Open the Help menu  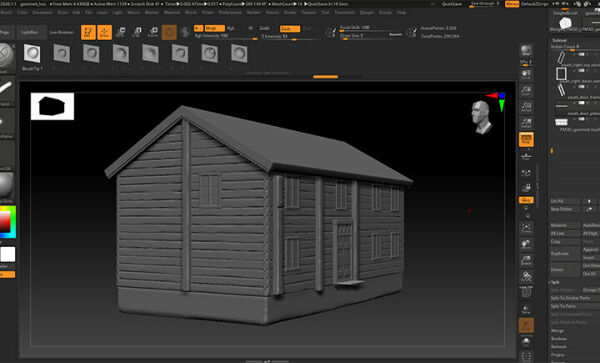401,12
